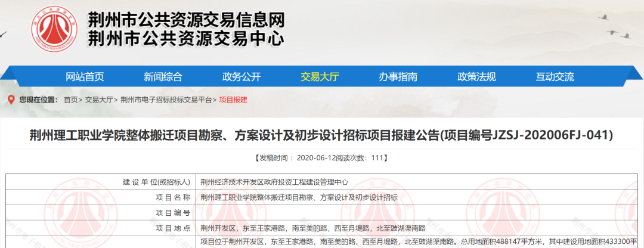This screenshot has height=248, width=644.
Task: Click the red 项目报建 breadcrumb
Action: click(x=233, y=100)
